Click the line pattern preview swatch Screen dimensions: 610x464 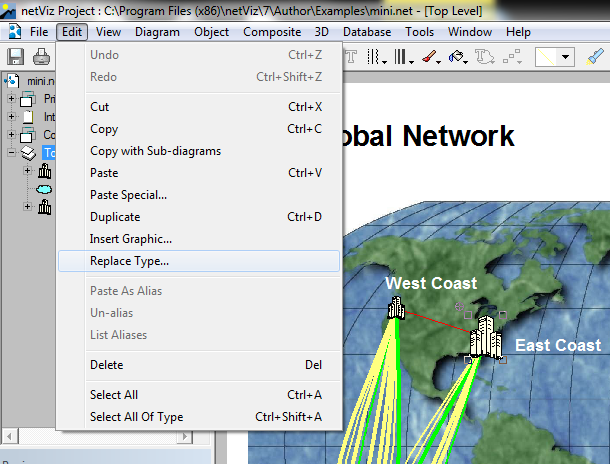pos(547,57)
